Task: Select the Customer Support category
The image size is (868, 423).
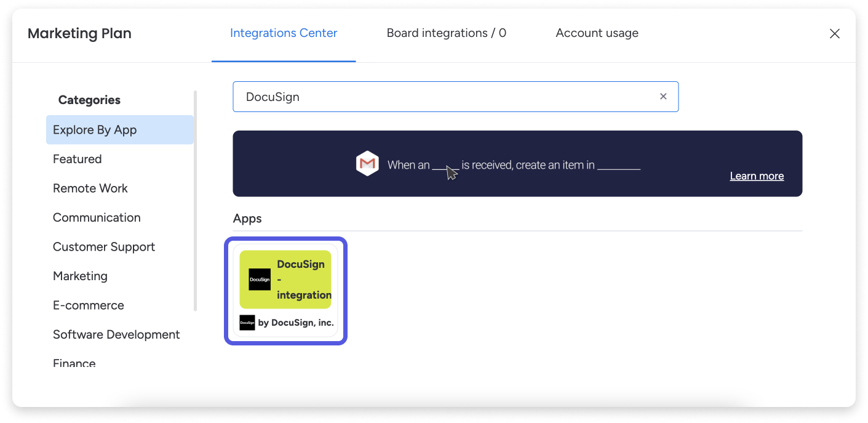Action: click(x=103, y=246)
